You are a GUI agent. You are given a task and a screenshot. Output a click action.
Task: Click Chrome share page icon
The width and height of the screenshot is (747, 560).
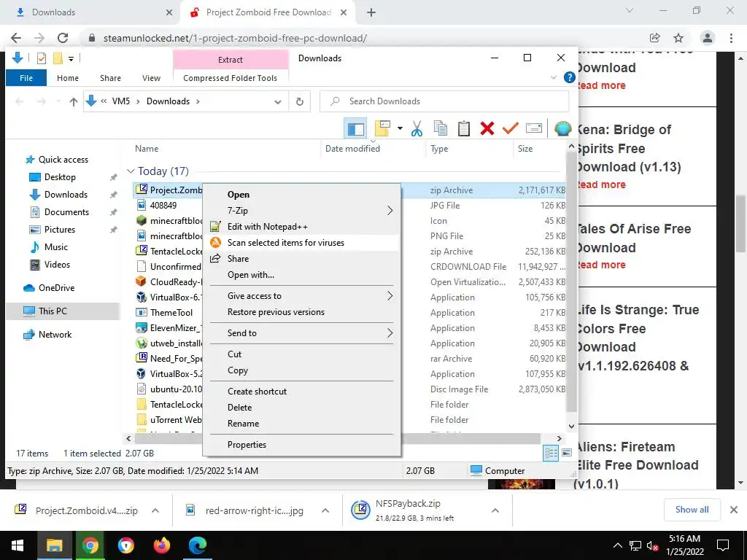click(x=655, y=38)
